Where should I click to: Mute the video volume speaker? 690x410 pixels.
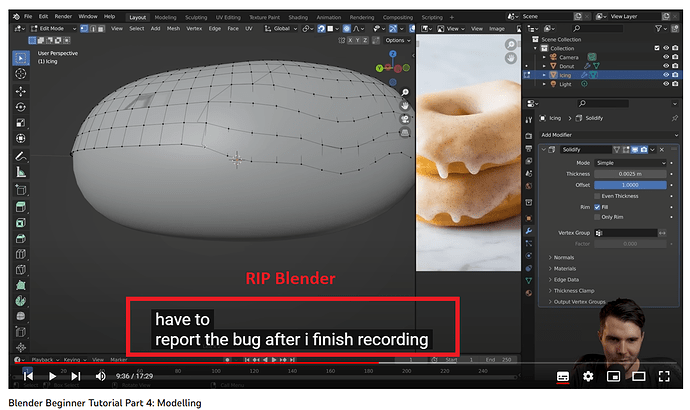click(100, 376)
